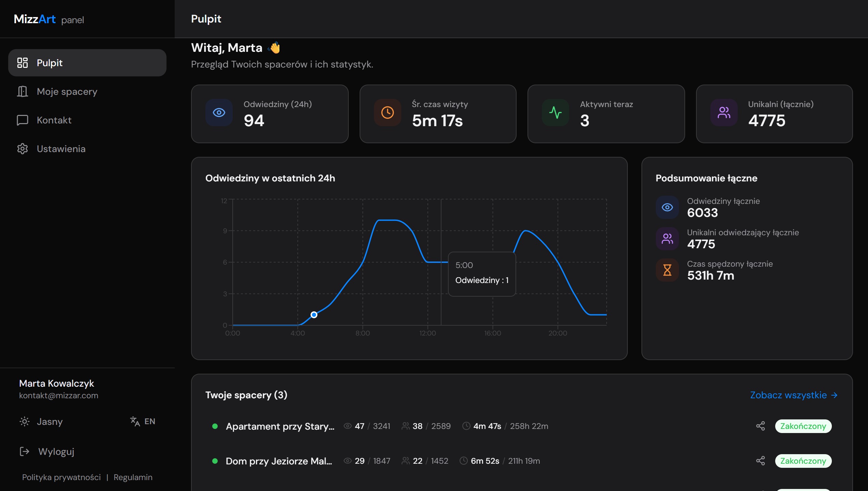The height and width of the screenshot is (491, 868).
Task: Open the Apartament przy Stary... tour row
Action: click(522, 426)
